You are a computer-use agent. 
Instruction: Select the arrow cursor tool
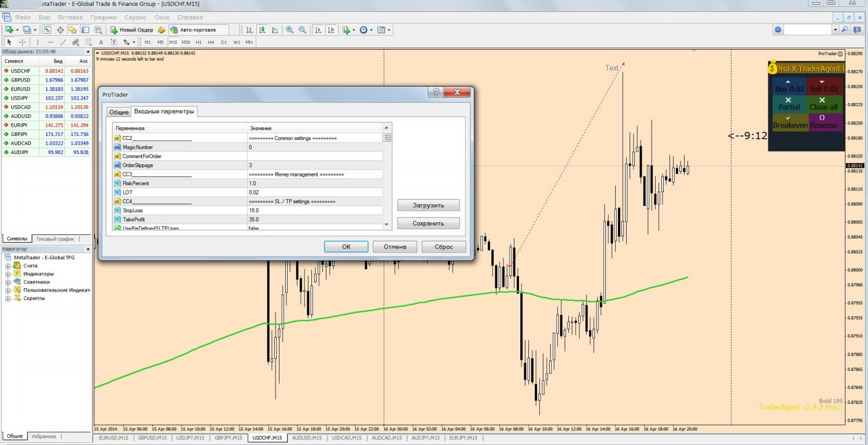point(9,42)
